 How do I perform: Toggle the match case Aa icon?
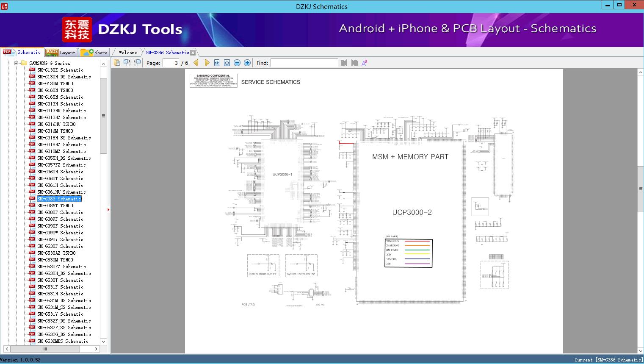[x=364, y=63]
